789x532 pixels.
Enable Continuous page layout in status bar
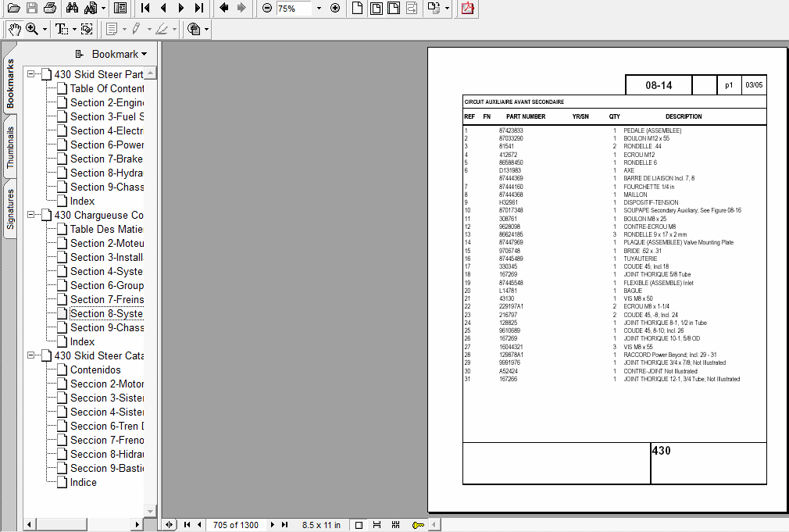tap(377, 525)
